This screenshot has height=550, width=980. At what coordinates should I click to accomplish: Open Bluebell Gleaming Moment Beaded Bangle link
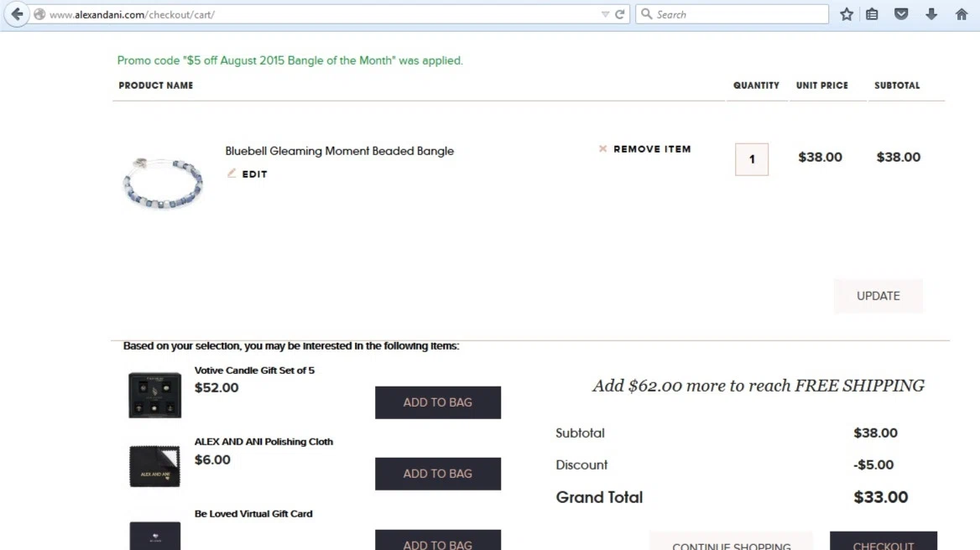tap(339, 151)
